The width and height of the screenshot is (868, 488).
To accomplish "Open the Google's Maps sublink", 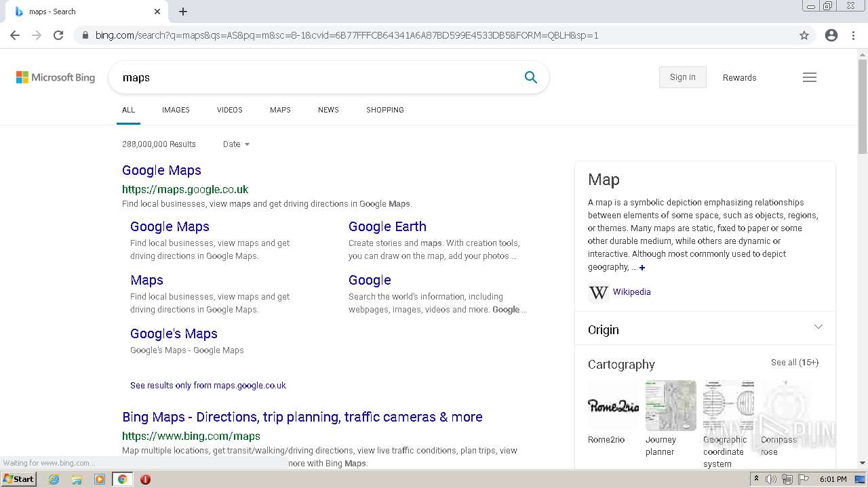I will (x=174, y=334).
